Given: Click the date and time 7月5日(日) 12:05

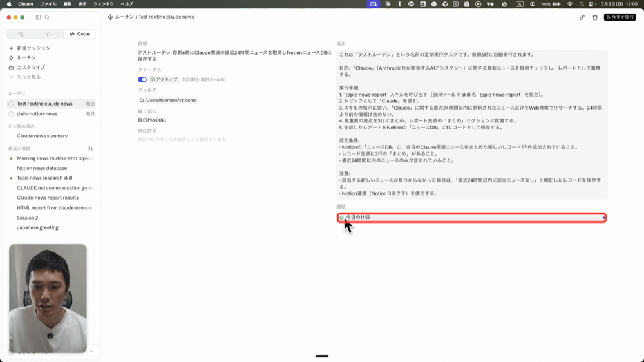Looking at the screenshot, I should [620, 4].
